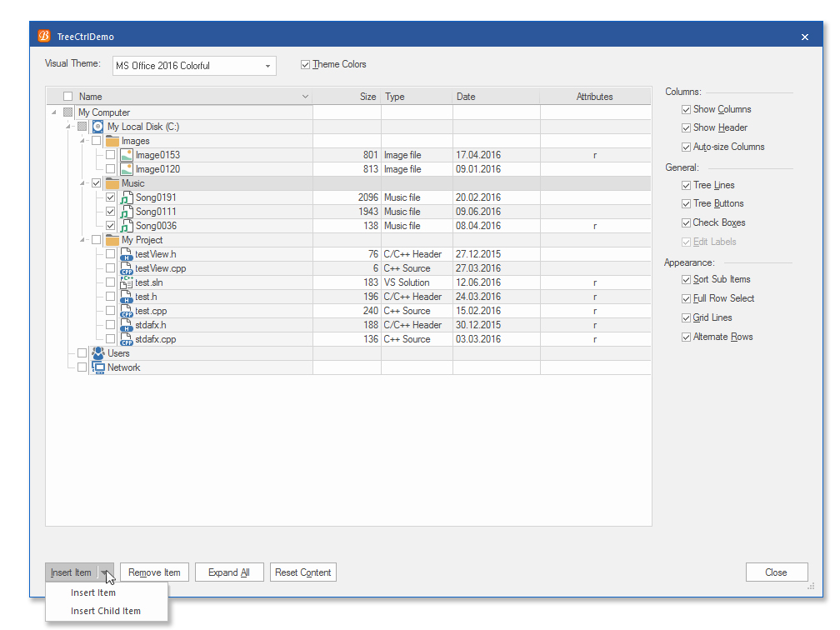This screenshot has width=840, height=630.
Task: Click the VS Solution icon next to test.sln
Action: pyautogui.click(x=127, y=282)
